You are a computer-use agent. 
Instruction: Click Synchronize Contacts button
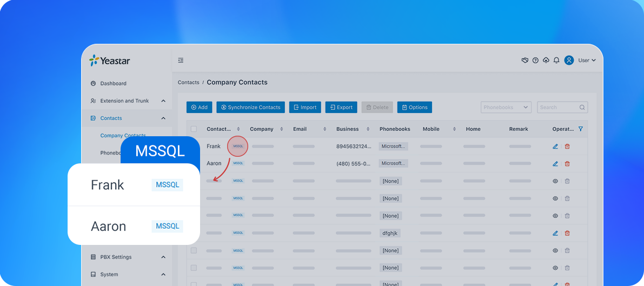click(x=250, y=107)
